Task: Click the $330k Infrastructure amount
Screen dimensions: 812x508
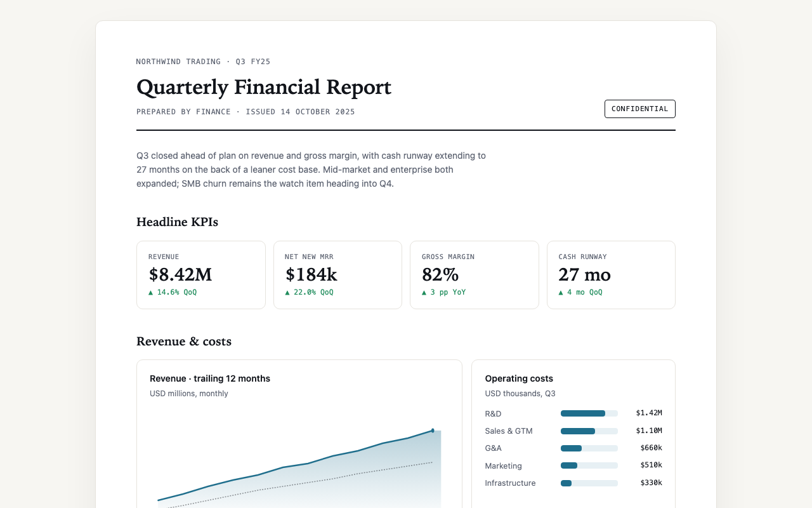Action: pos(652,483)
